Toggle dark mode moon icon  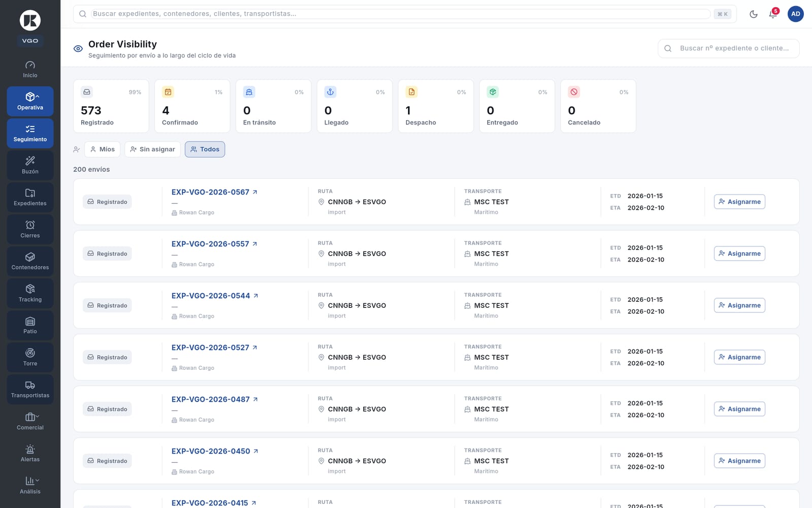(x=754, y=14)
